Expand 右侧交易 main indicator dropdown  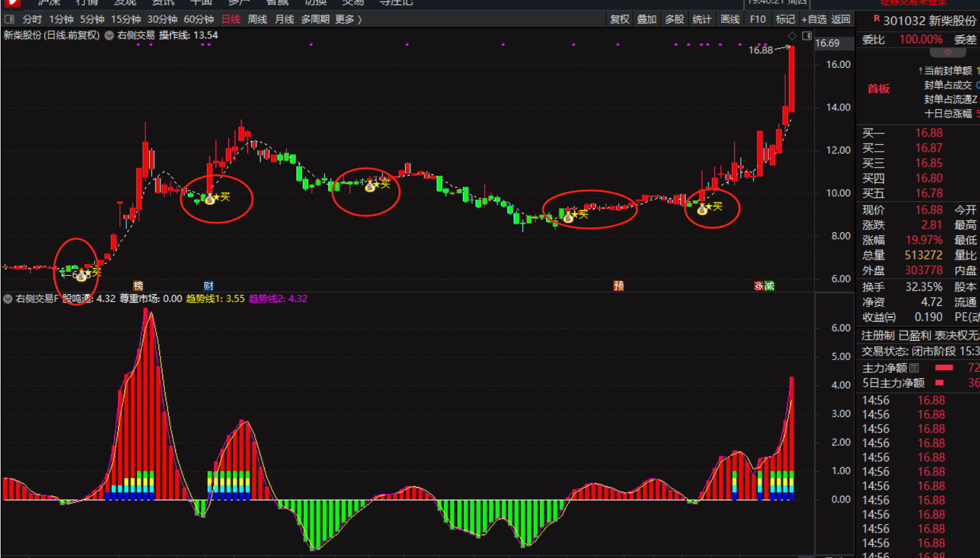(x=109, y=36)
